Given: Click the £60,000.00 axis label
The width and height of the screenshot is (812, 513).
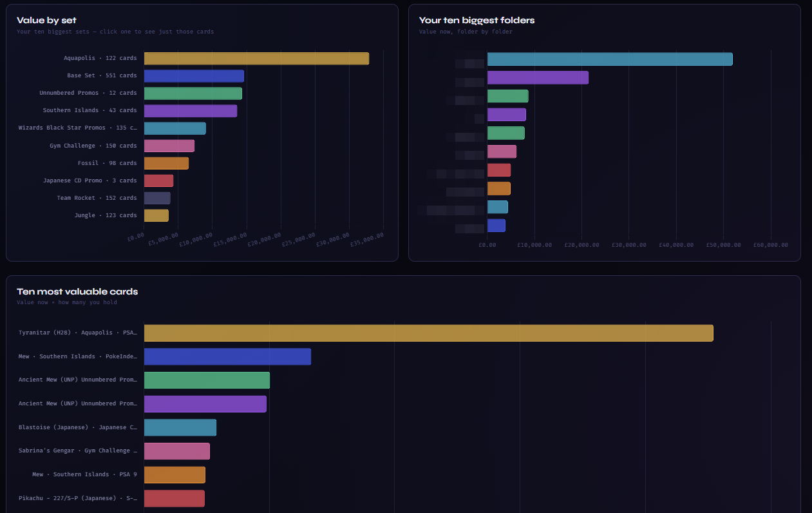Looking at the screenshot, I should pyautogui.click(x=770, y=245).
